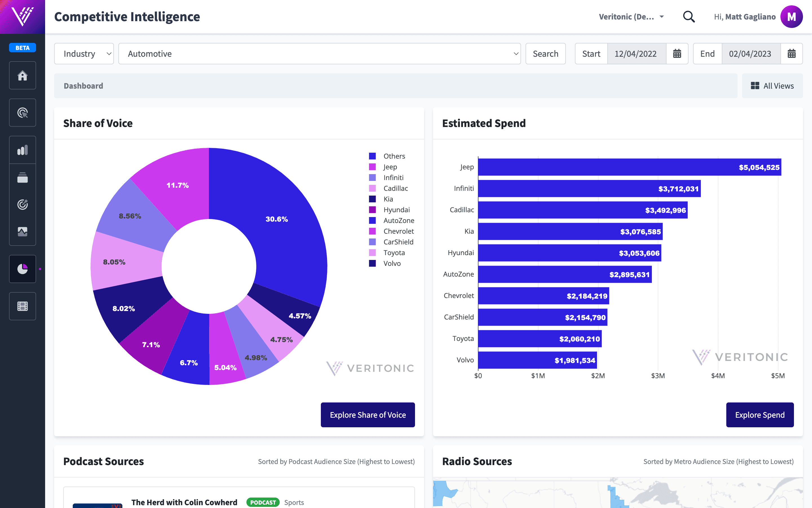
Task: Click the Toyota $2,060,210 spend bar
Action: (540, 339)
